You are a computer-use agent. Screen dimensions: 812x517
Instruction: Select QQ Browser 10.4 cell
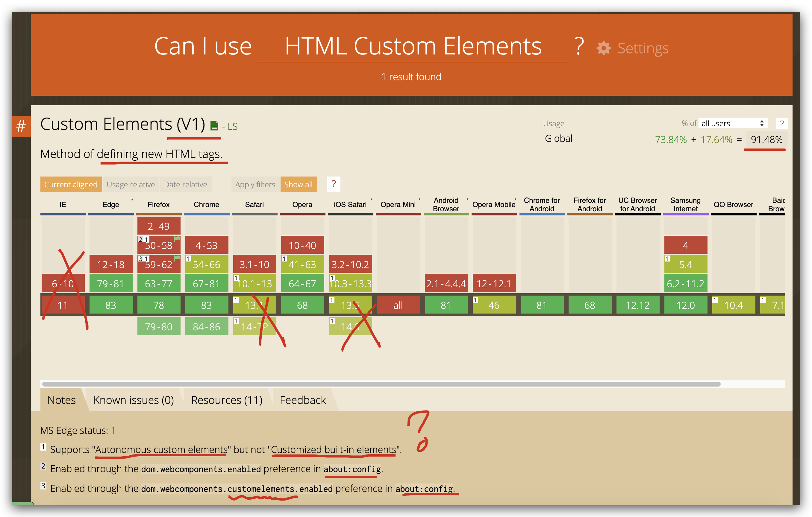pos(734,305)
